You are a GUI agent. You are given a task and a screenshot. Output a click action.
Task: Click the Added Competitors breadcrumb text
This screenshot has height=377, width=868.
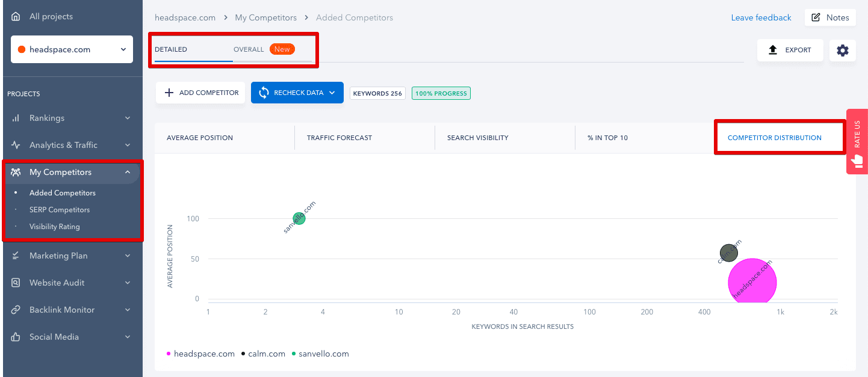[355, 17]
